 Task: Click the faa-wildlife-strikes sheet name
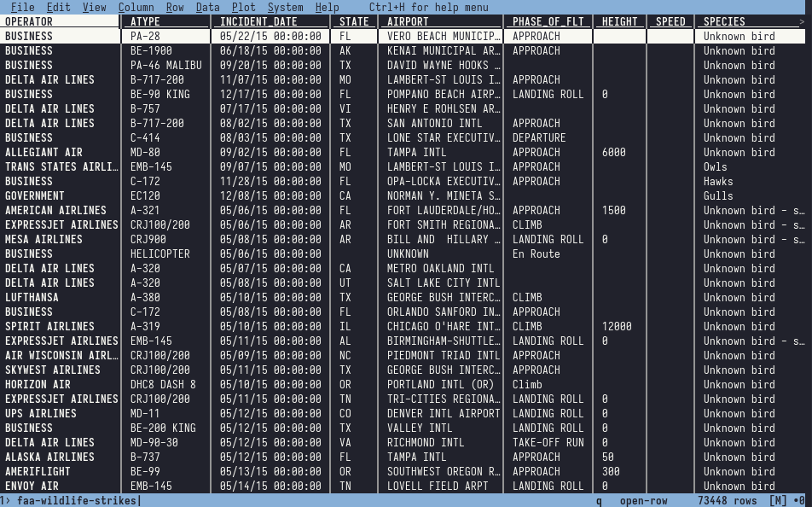[x=77, y=501]
